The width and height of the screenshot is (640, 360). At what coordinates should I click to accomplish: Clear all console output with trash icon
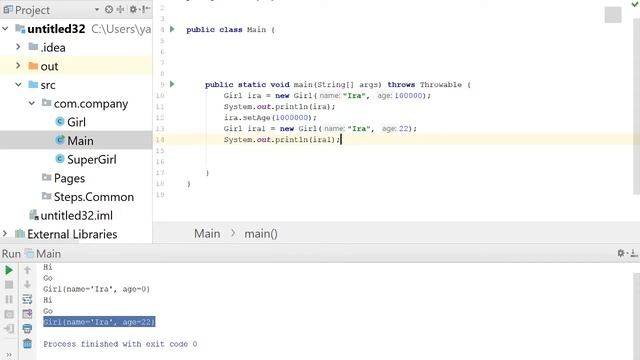(27, 344)
